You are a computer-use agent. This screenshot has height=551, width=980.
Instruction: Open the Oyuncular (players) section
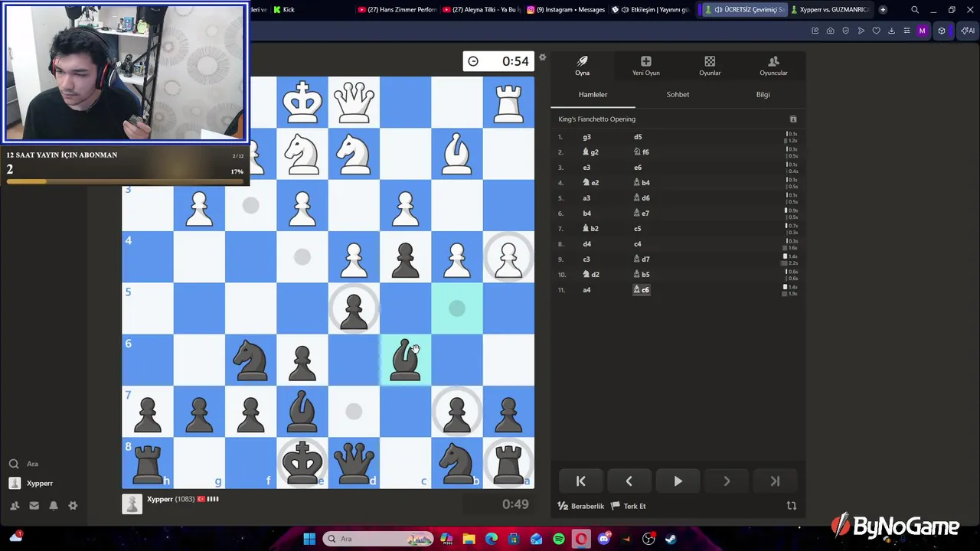773,66
